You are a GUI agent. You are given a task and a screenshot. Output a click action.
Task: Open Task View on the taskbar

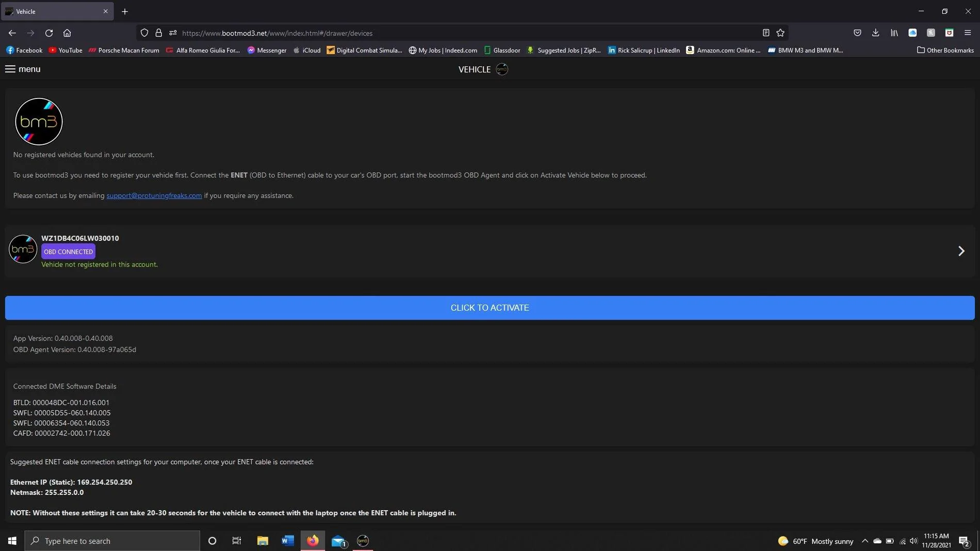(x=237, y=541)
